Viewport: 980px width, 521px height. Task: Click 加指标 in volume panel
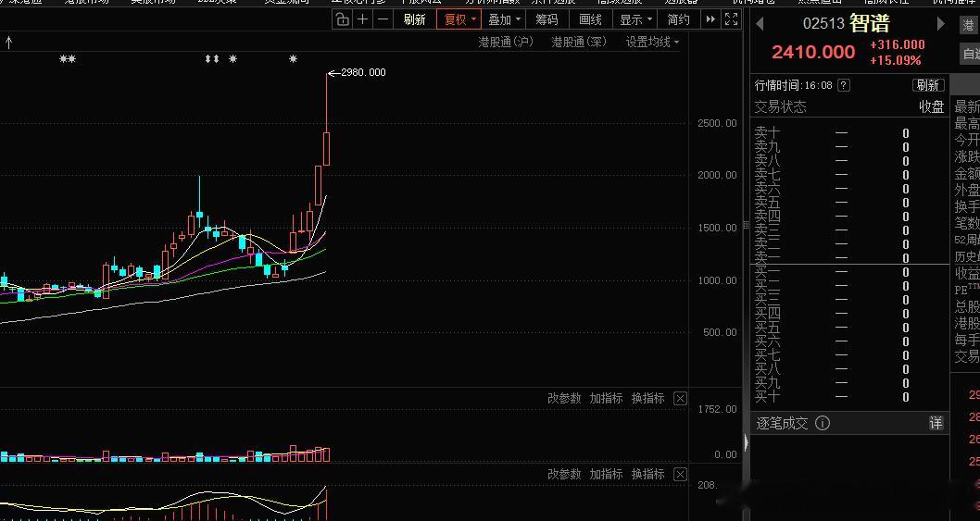[607, 398]
